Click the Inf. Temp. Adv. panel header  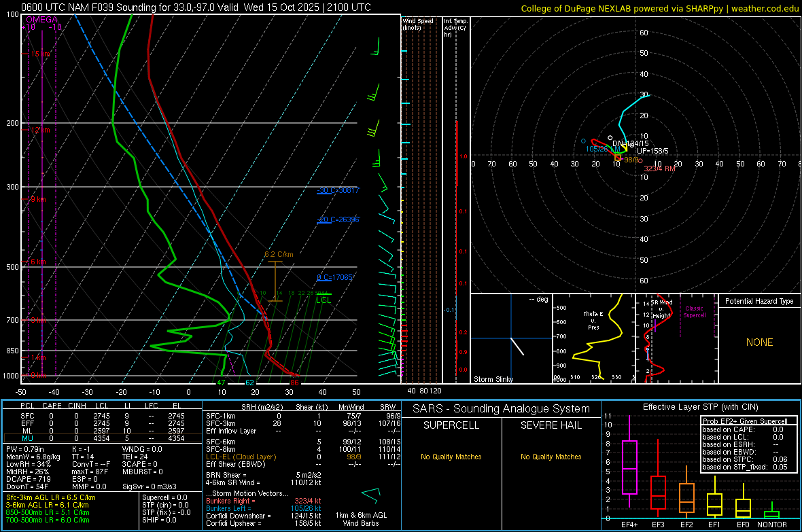[455, 28]
